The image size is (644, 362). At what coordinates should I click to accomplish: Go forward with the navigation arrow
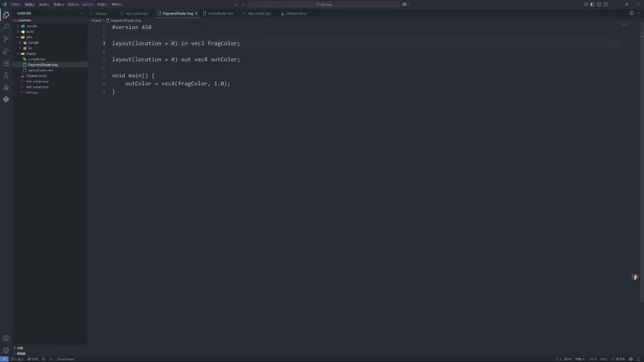(x=243, y=5)
